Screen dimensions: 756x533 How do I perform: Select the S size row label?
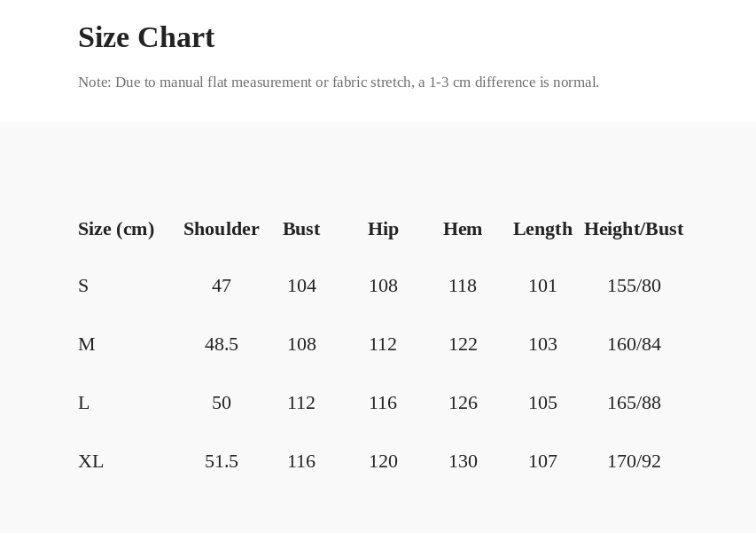[x=83, y=286]
